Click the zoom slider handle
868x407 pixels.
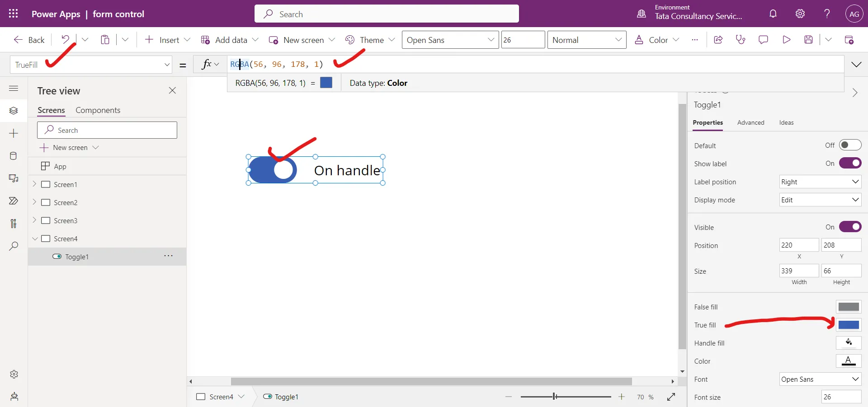[x=555, y=397]
